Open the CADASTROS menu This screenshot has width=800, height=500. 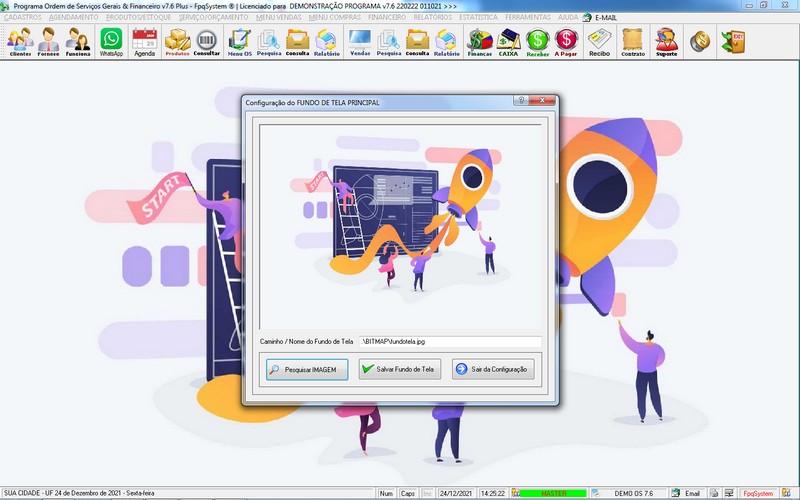23,17
